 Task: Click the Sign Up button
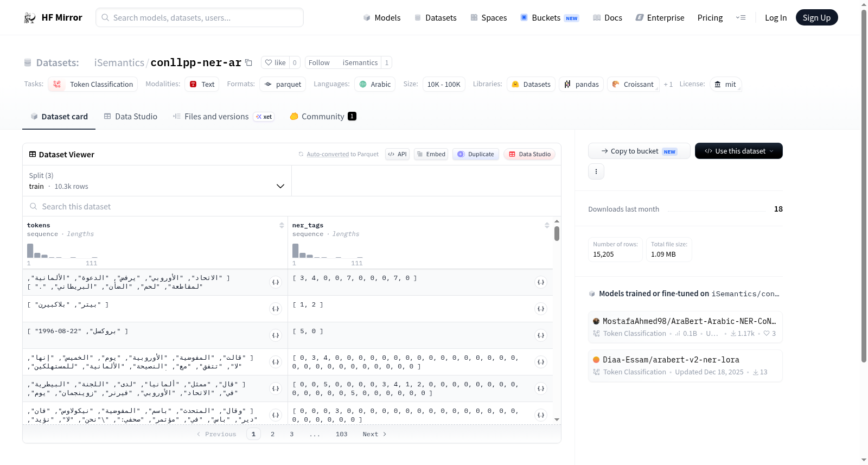816,18
